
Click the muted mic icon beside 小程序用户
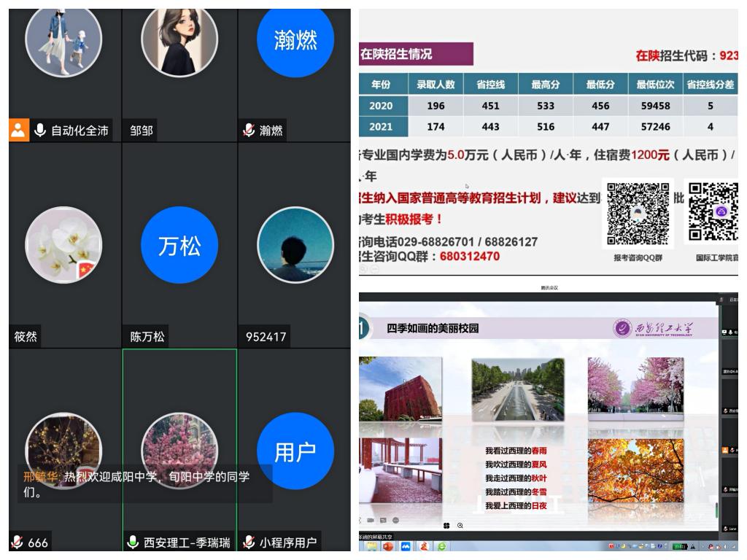click(x=249, y=542)
